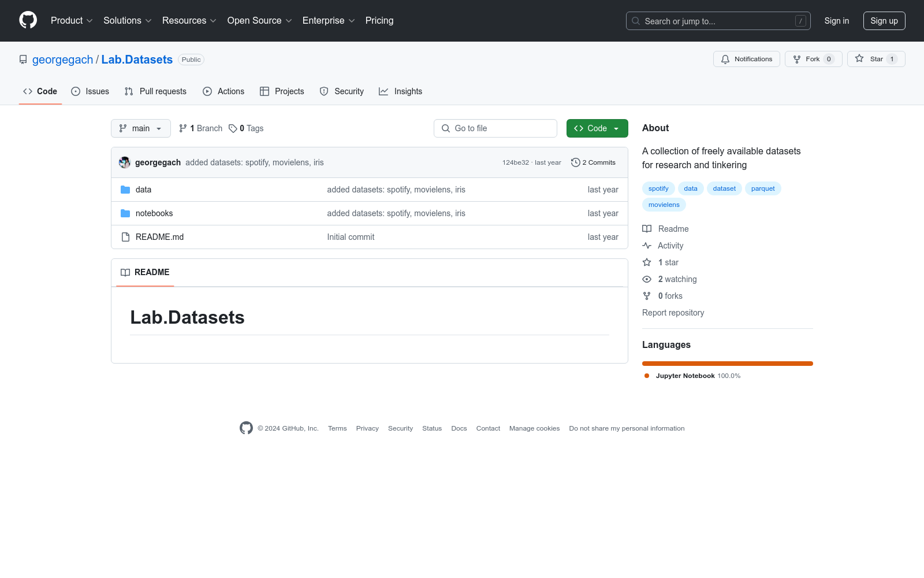Select the README tab in file viewer

[x=145, y=272]
